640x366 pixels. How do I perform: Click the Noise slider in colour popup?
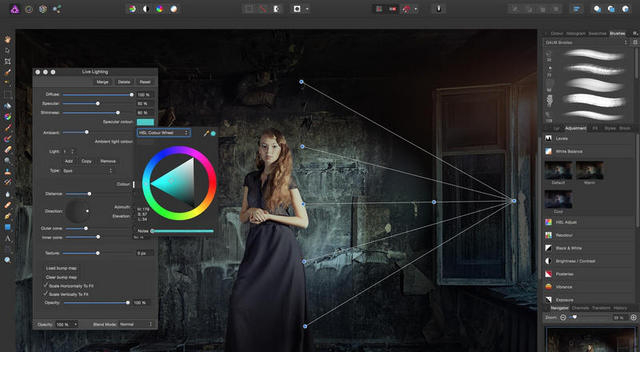point(182,231)
